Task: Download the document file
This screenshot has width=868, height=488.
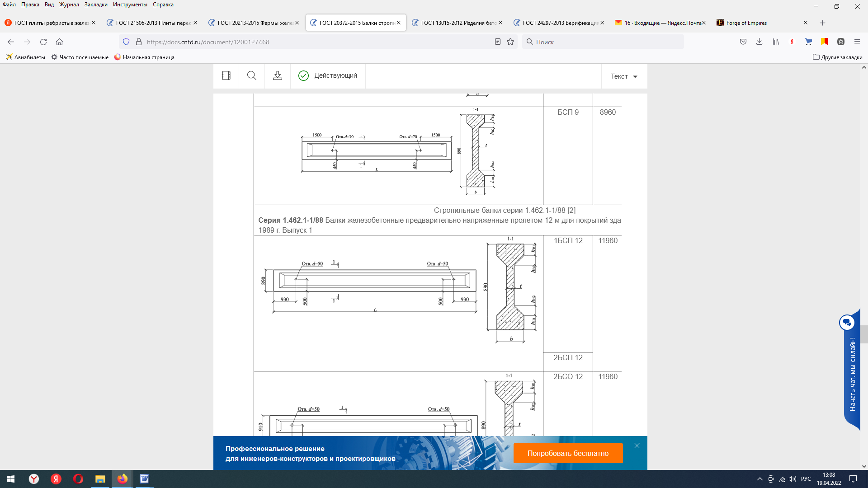Action: (278, 75)
